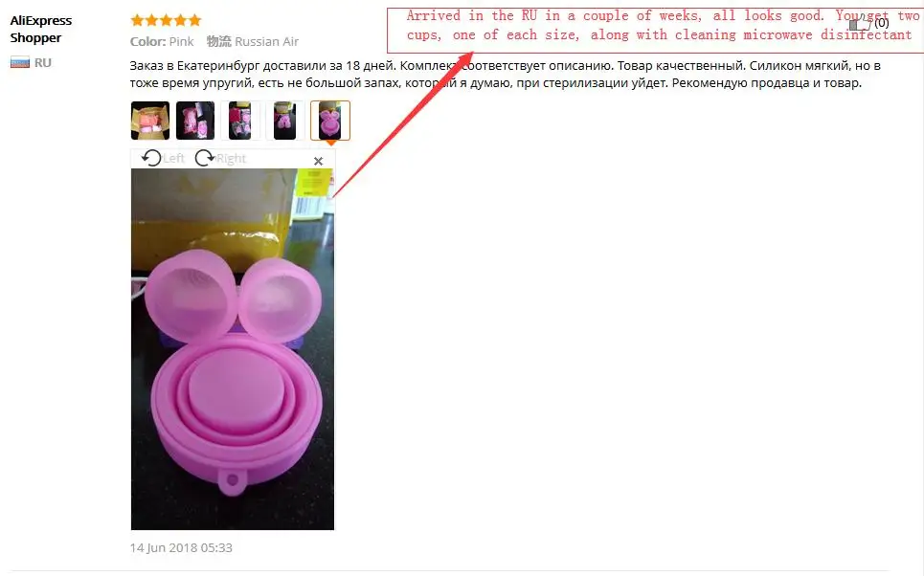Show the fourth review photo thumbnail
The height and width of the screenshot is (576, 924).
(x=284, y=121)
